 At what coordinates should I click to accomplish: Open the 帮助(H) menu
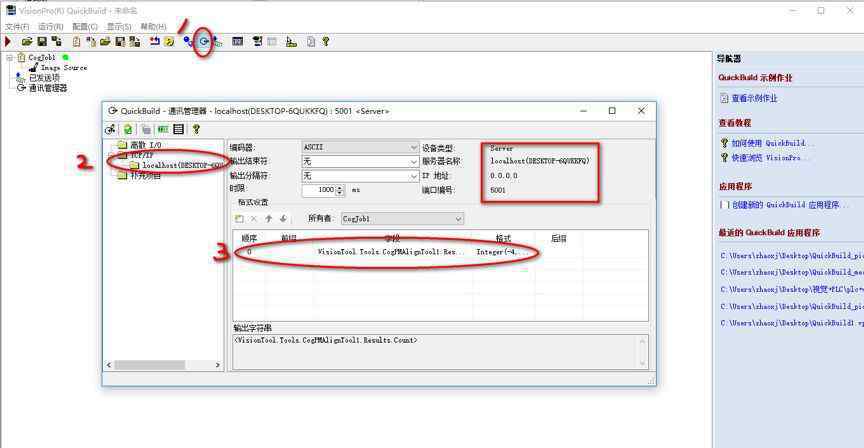click(153, 26)
